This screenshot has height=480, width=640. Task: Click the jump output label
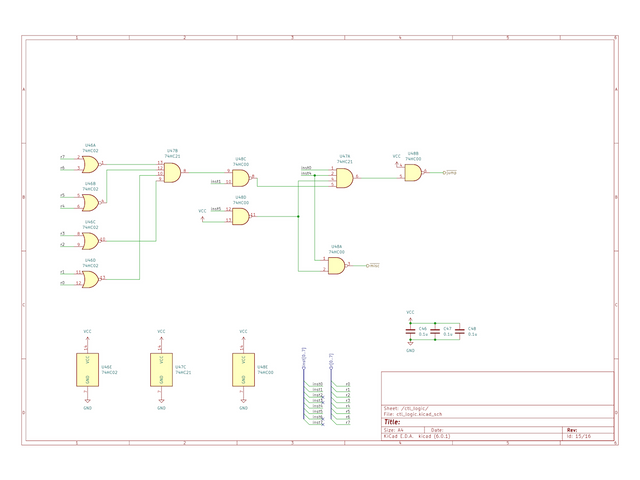pyautogui.click(x=451, y=172)
